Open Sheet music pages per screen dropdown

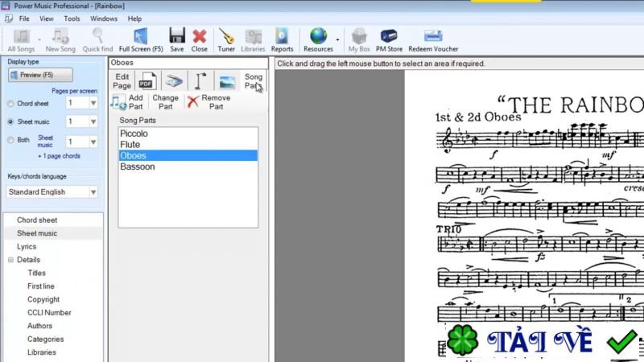point(93,121)
